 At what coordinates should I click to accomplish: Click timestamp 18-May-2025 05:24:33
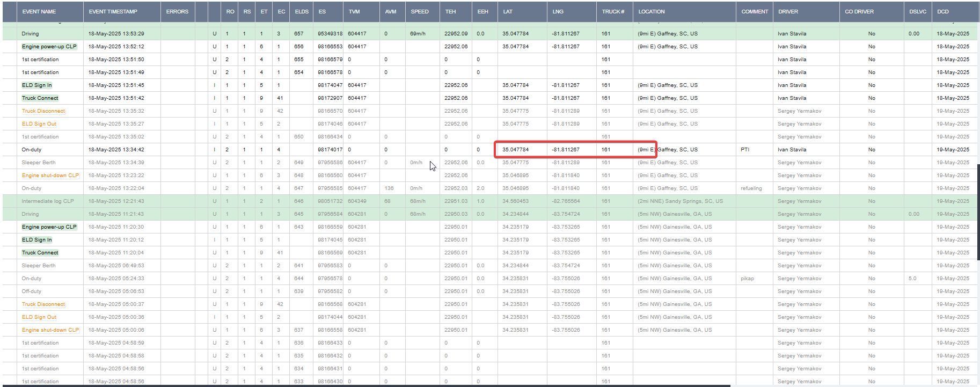coord(116,279)
